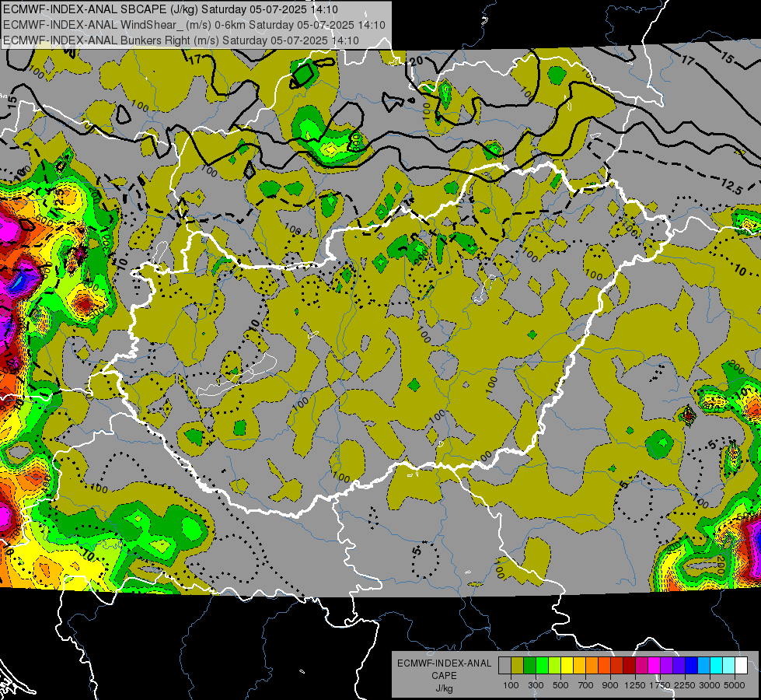This screenshot has height=700, width=761.
Task: Click the 100 legend scale label
Action: click(511, 685)
